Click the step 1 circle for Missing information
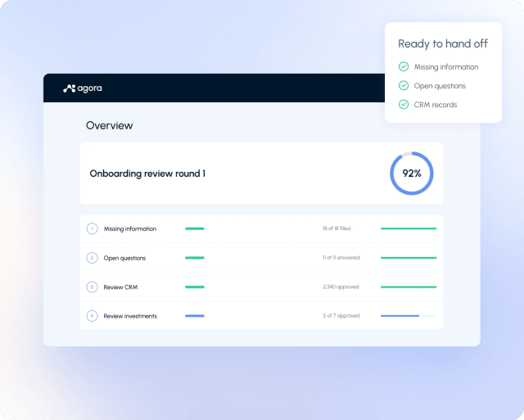Screen dimensions: 524x420 92,228
